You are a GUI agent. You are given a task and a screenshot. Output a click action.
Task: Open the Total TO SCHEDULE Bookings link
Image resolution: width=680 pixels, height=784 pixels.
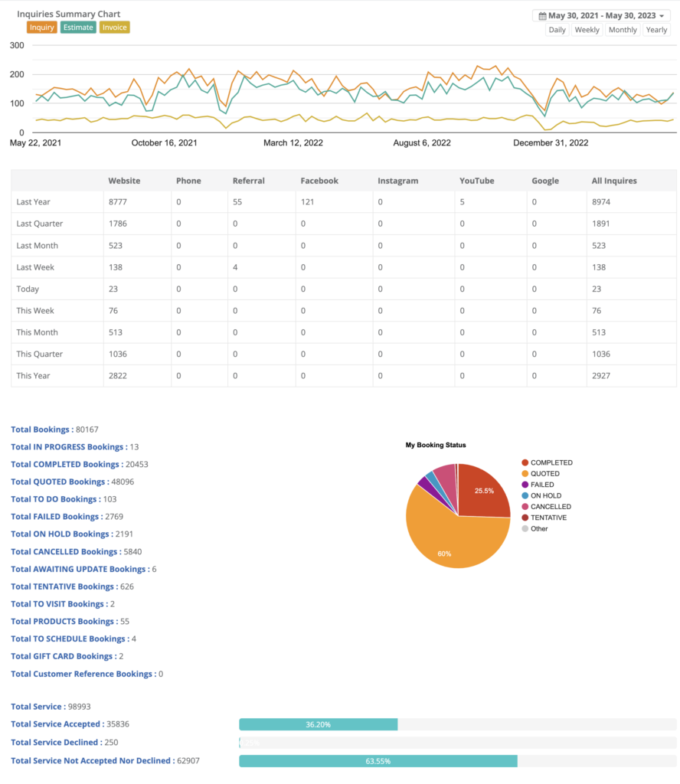point(68,639)
